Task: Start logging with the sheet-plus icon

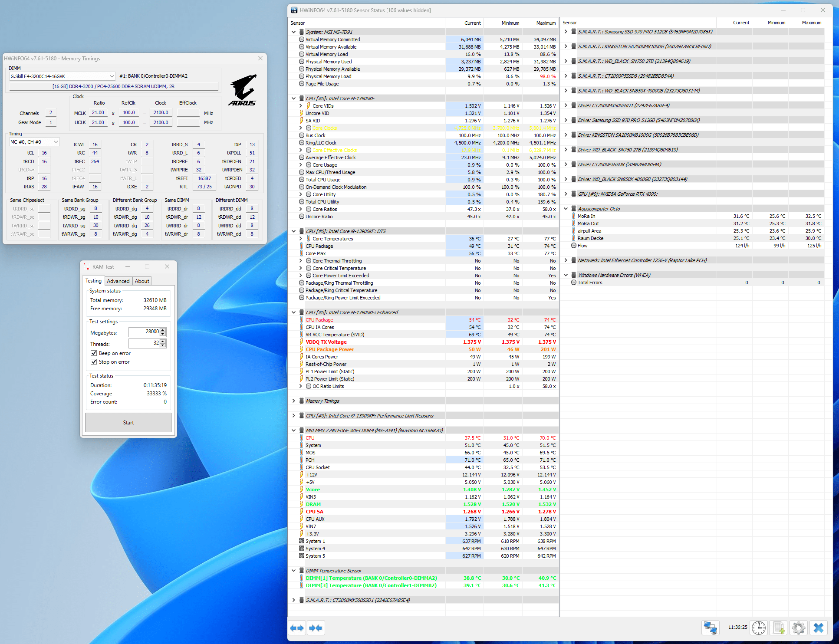Action: [x=779, y=628]
